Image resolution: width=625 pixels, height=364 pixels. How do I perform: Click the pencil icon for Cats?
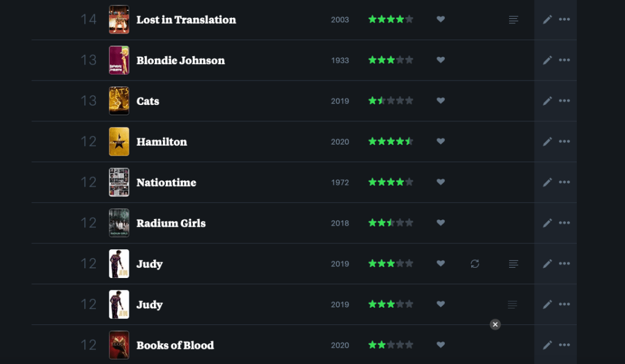coord(547,101)
